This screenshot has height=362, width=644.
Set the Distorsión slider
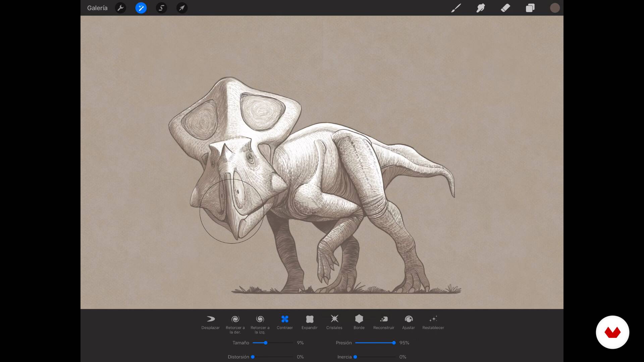pyautogui.click(x=273, y=357)
